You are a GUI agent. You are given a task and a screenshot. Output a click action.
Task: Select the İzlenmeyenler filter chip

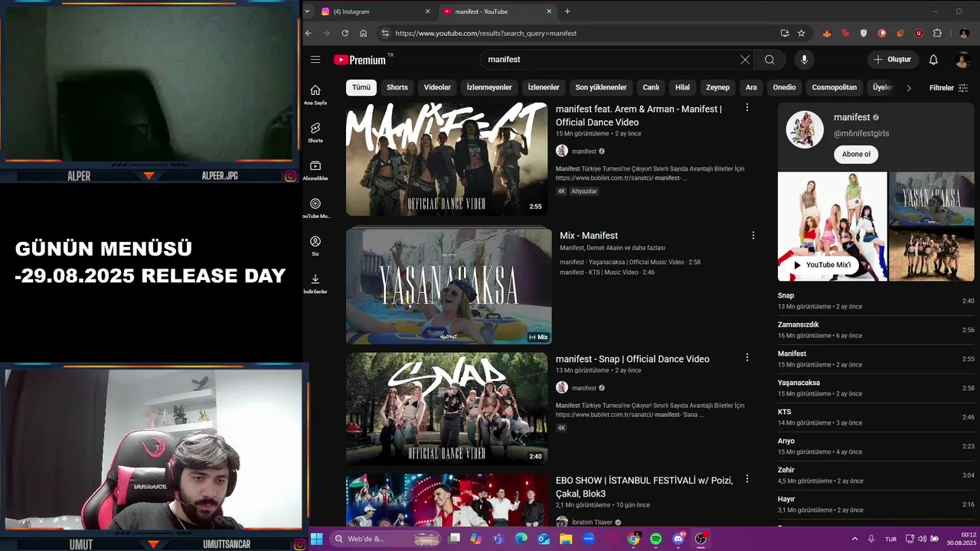point(489,87)
